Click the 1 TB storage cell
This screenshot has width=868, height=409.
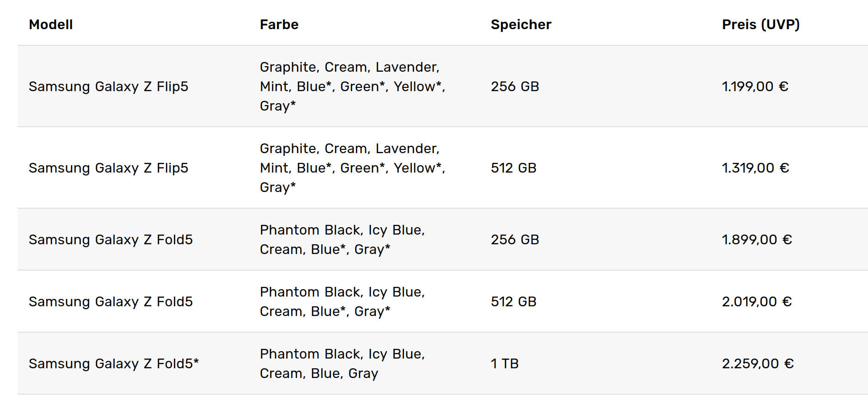[504, 364]
